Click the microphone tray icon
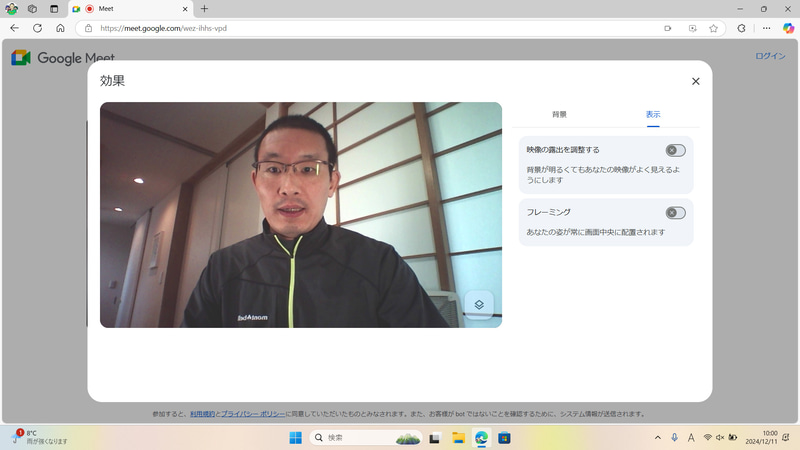This screenshot has width=800, height=450. tap(674, 438)
